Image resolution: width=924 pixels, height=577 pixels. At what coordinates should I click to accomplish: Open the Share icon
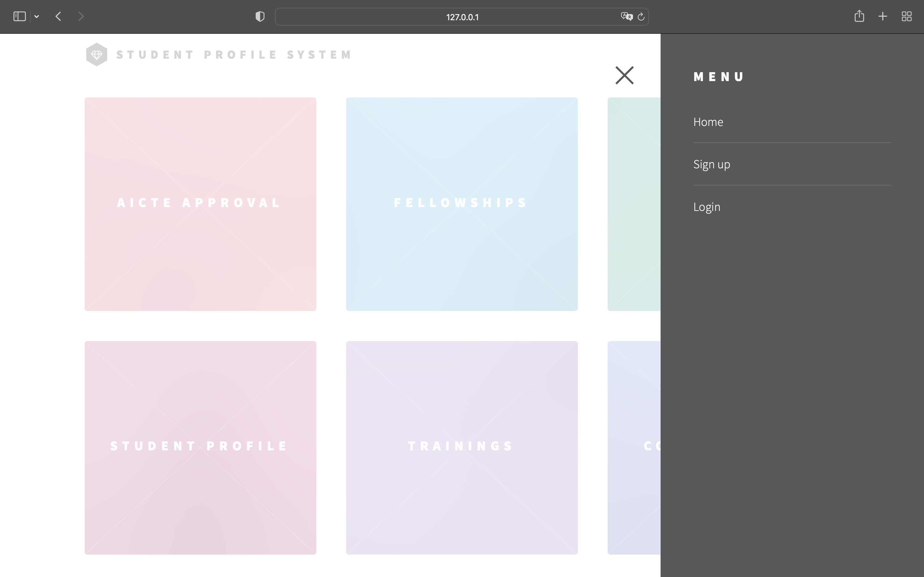[859, 16]
